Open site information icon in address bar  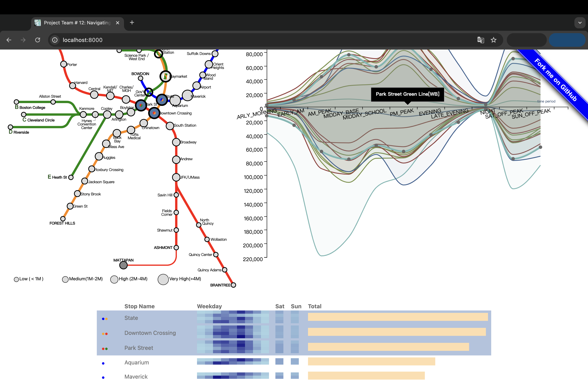(x=55, y=40)
